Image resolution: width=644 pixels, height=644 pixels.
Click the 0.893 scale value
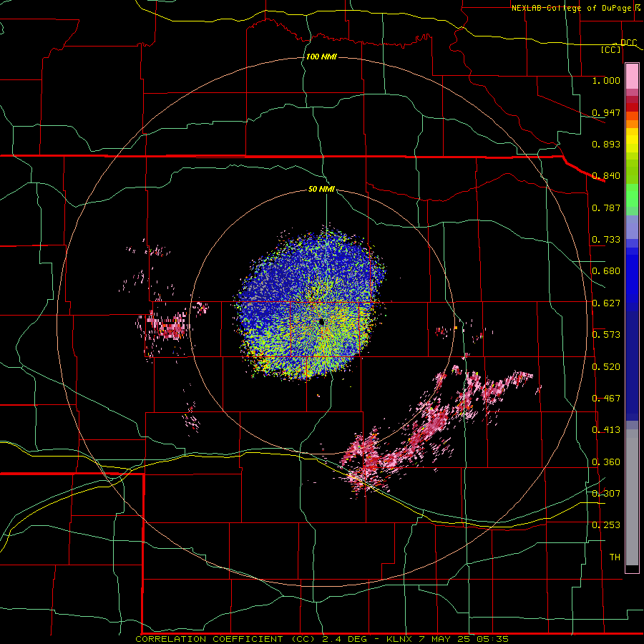point(606,144)
